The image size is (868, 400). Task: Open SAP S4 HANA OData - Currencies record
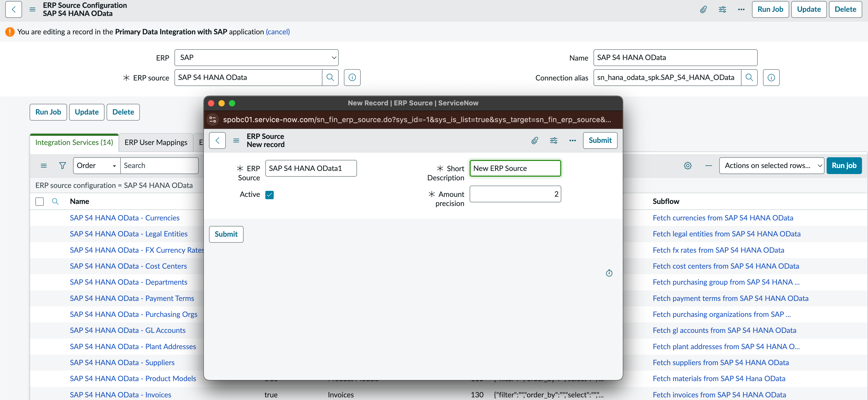click(125, 218)
